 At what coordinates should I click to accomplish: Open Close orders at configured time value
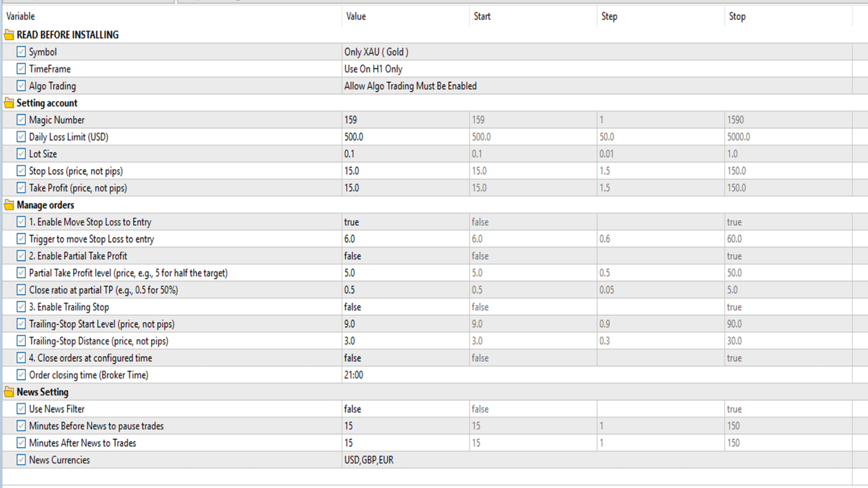click(406, 358)
